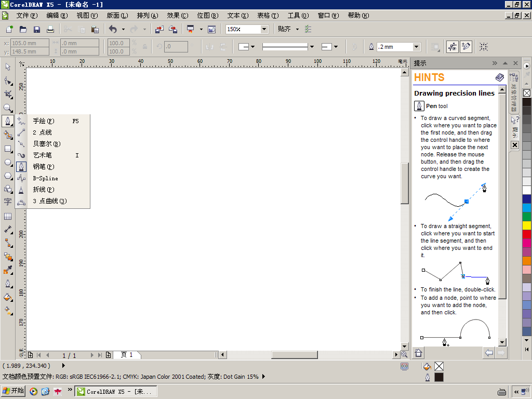Select the Connector tool in toolbox
The width and height of the screenshot is (532, 399).
(8, 243)
